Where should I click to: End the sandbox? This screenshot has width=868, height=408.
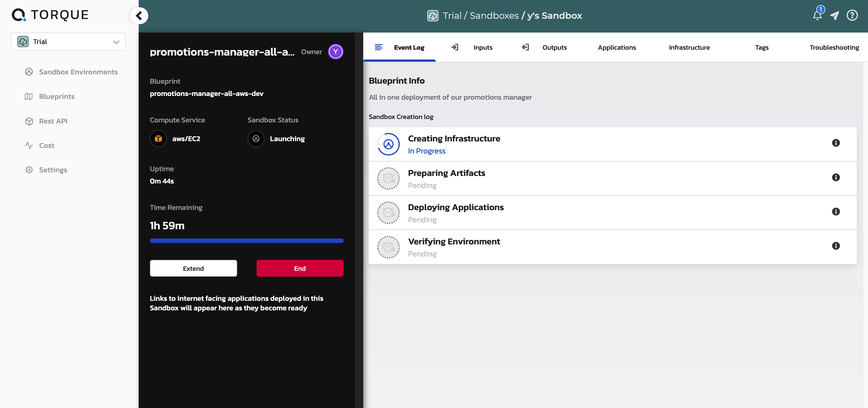(x=300, y=268)
